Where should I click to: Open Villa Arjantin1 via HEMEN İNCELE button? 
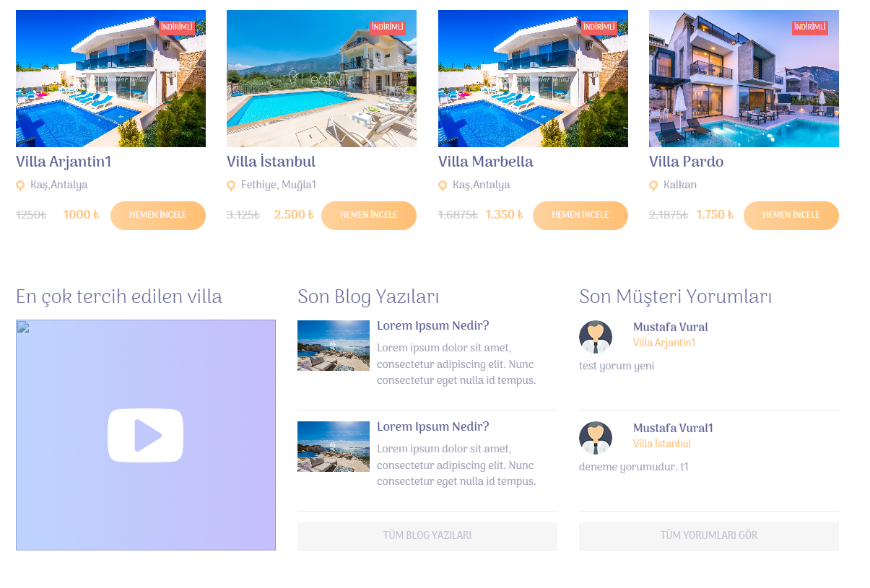tap(158, 216)
